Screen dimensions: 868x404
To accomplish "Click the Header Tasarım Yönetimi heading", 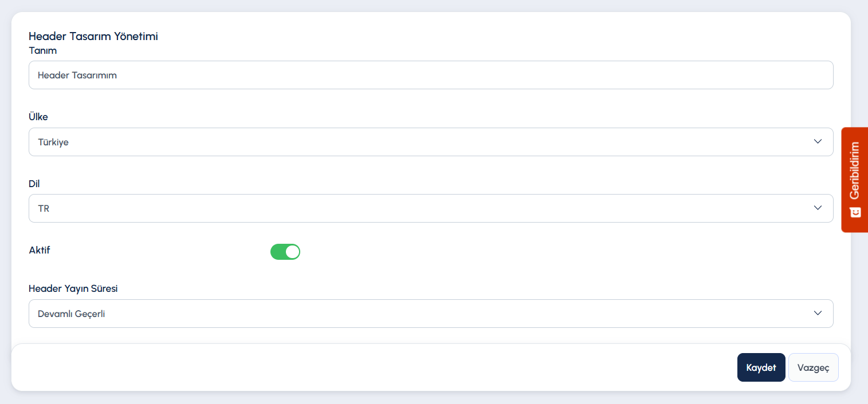I will [x=93, y=37].
